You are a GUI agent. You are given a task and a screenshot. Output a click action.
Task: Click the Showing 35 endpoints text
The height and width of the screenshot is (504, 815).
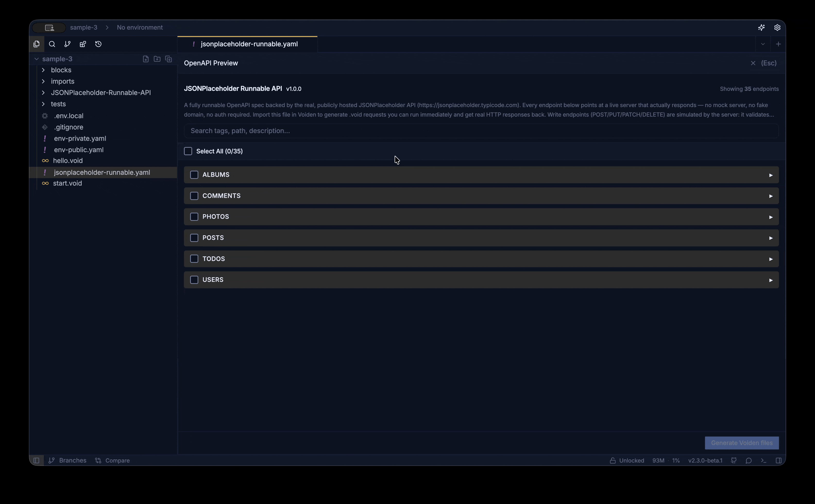(x=749, y=89)
